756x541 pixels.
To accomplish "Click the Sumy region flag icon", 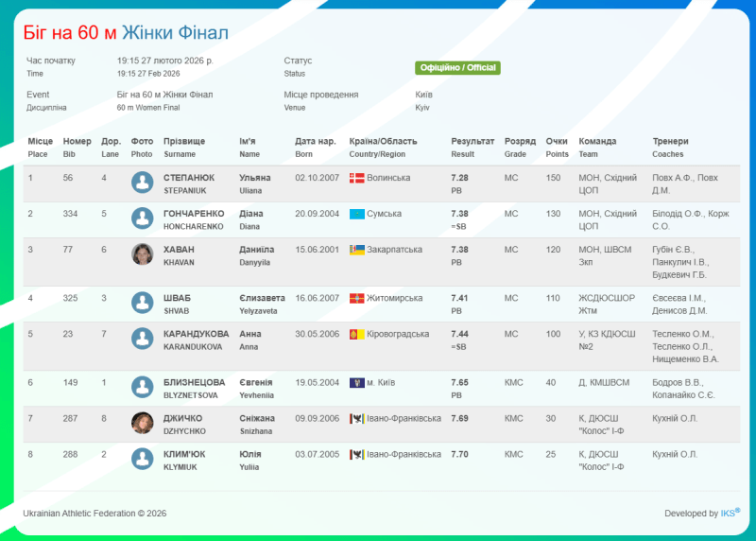I will point(356,214).
